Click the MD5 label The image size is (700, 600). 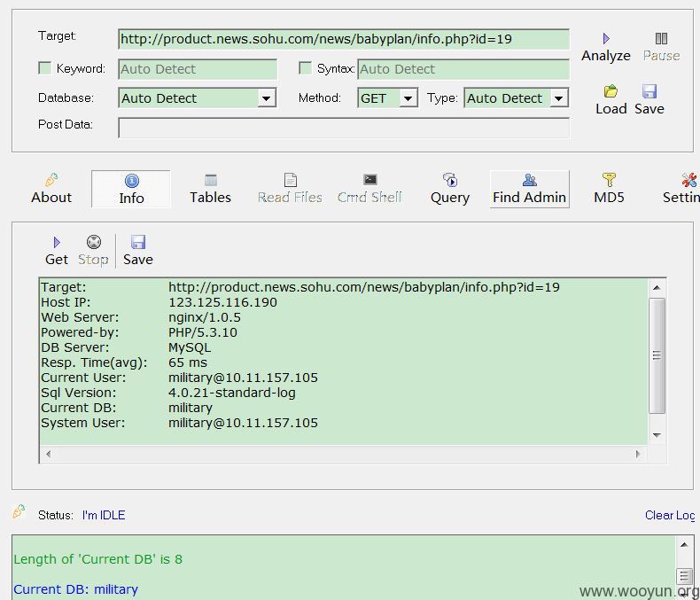point(609,198)
